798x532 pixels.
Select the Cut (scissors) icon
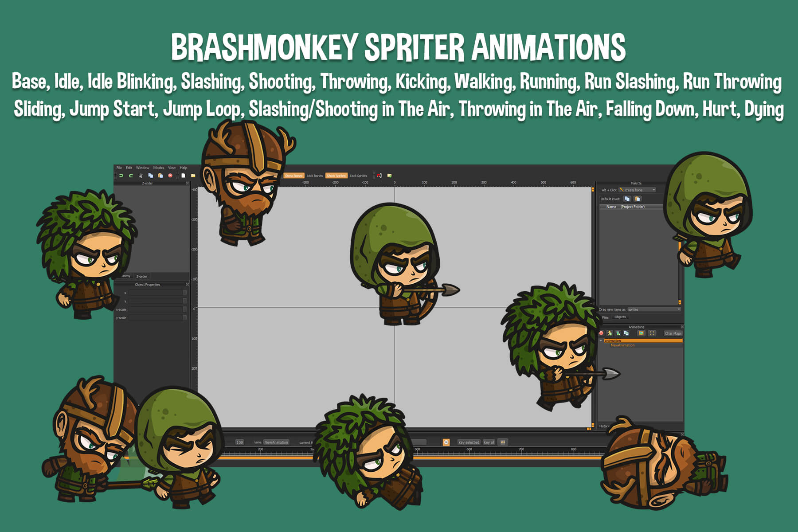click(x=141, y=176)
